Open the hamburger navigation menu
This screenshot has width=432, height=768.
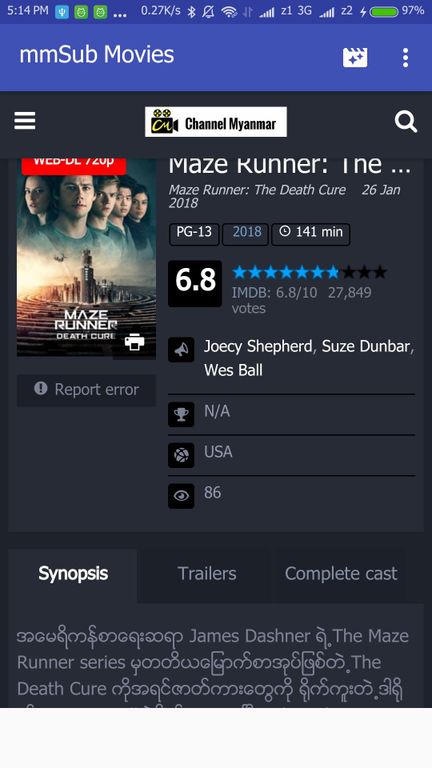coord(24,121)
